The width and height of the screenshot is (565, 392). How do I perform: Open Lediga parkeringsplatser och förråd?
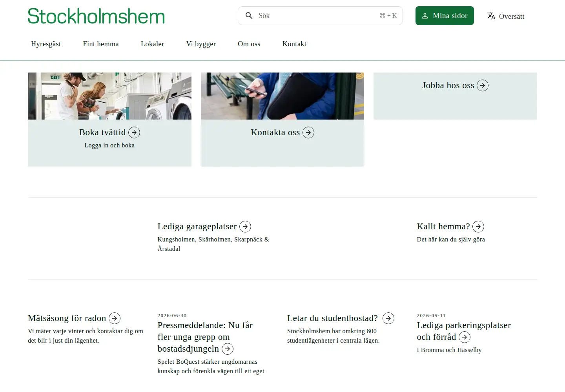464,331
